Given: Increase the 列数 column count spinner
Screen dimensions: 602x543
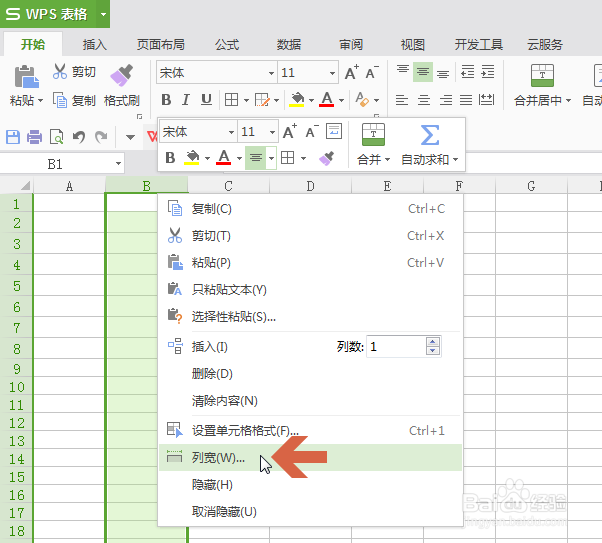Looking at the screenshot, I should (x=433, y=341).
